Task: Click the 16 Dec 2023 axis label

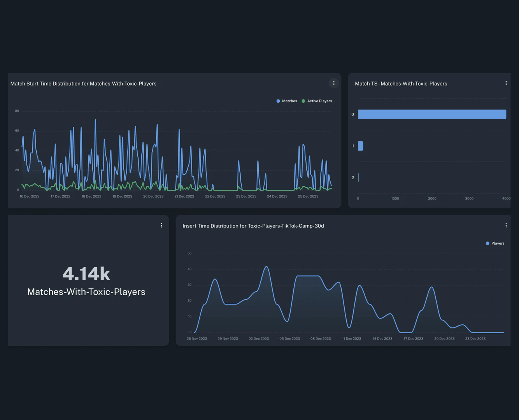Action: pos(29,196)
